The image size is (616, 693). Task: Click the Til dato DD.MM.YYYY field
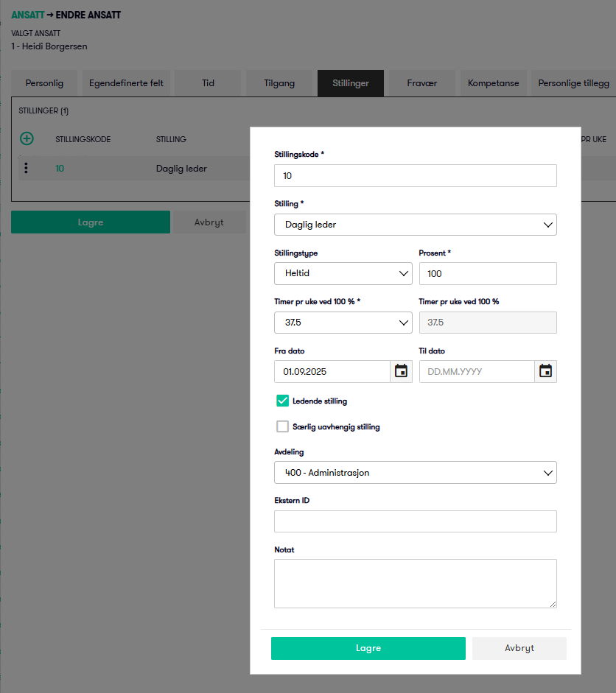[x=477, y=371]
